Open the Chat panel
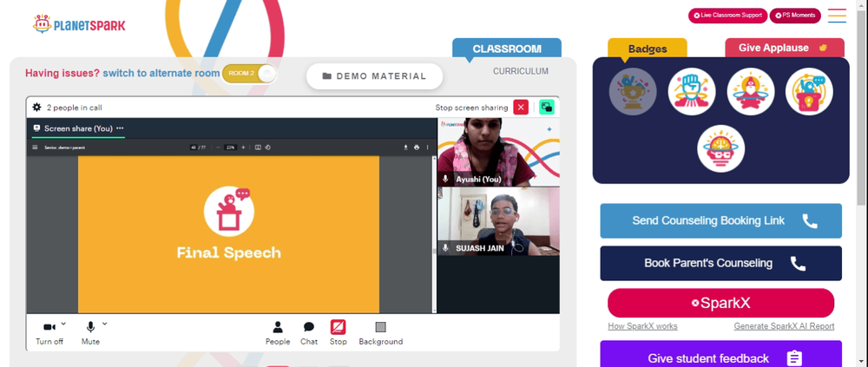The width and height of the screenshot is (868, 367). 309,333
